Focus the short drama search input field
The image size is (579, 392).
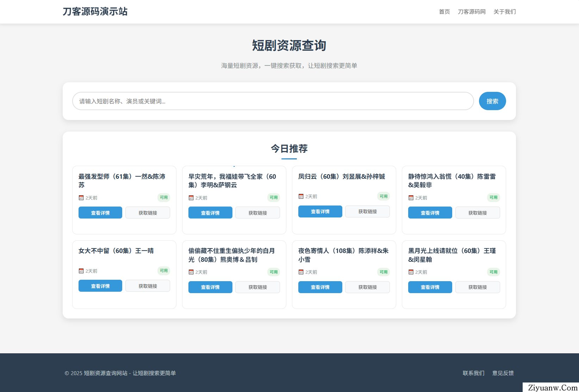(x=273, y=101)
